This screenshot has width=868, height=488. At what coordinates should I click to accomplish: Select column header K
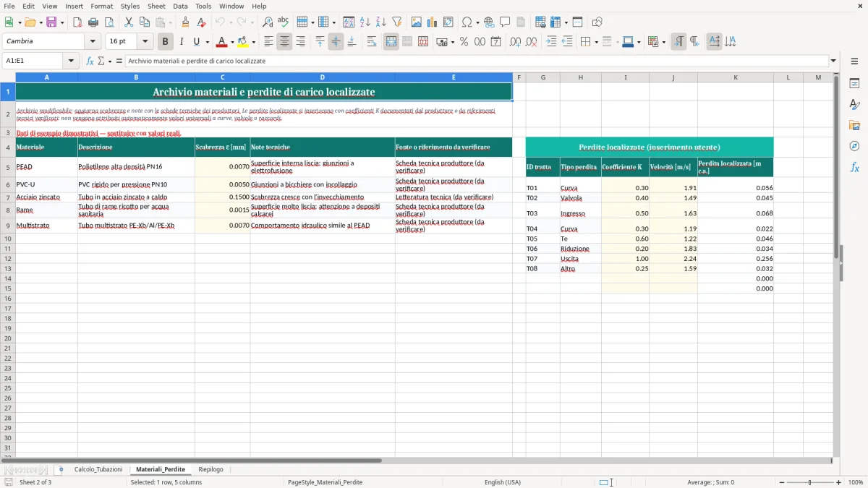(736, 77)
